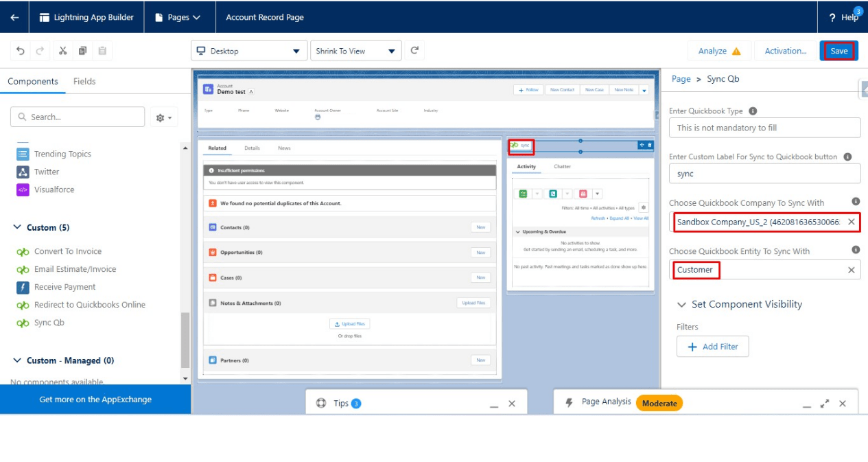868x462 pixels.
Task: Click info icon beside Choose Quickbook Entity
Action: tap(856, 250)
